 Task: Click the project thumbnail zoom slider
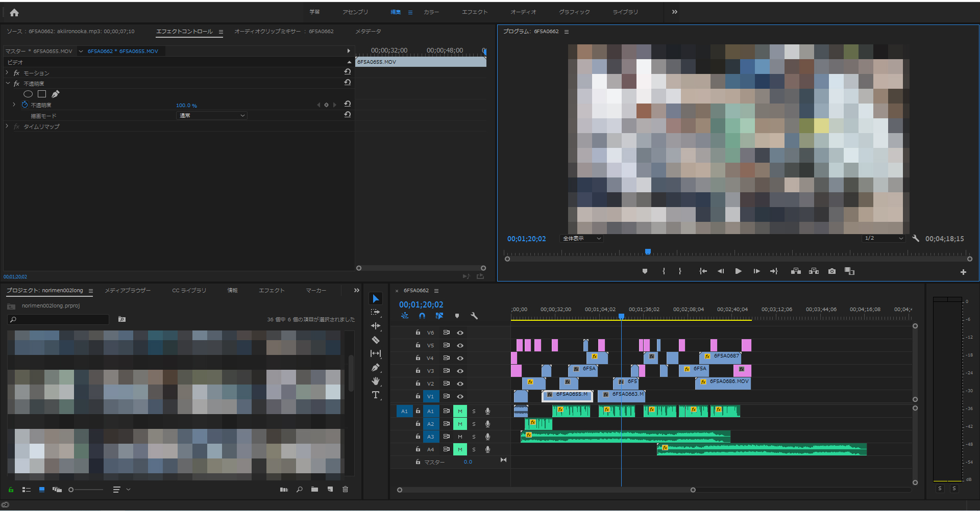(x=71, y=490)
